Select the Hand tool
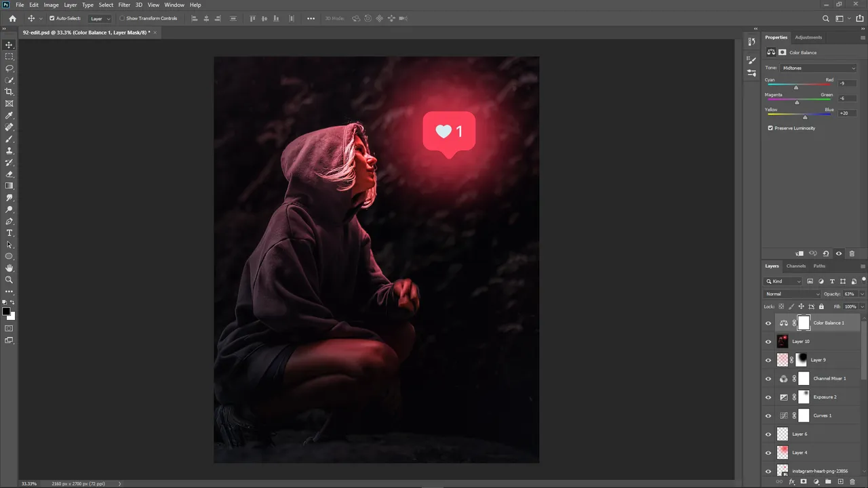Screen dimensions: 868x488 point(9,268)
